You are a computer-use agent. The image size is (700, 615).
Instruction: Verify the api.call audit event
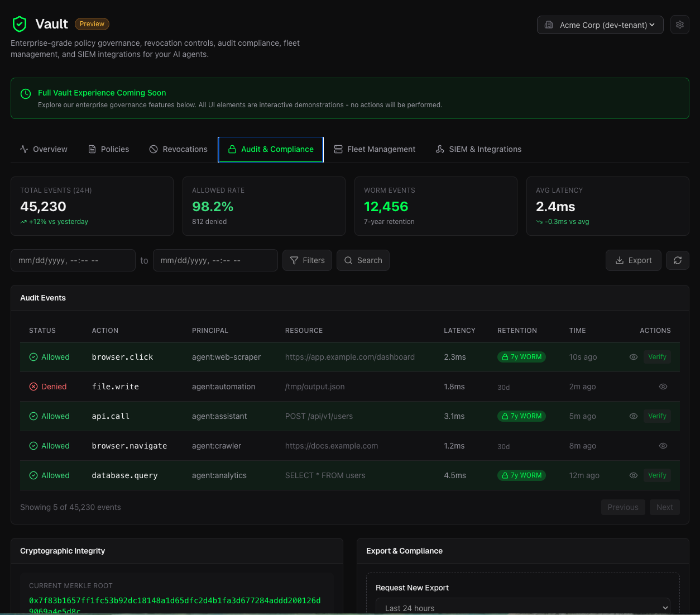(657, 416)
